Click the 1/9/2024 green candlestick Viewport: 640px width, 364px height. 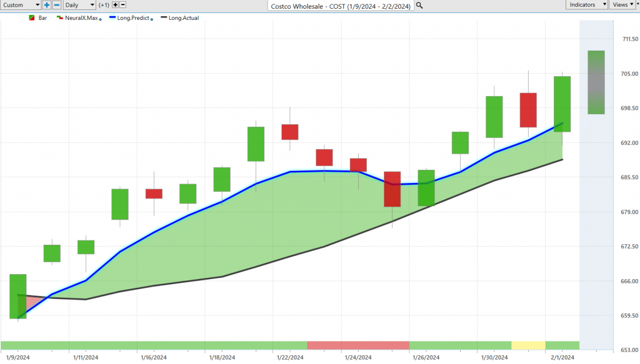click(x=18, y=297)
